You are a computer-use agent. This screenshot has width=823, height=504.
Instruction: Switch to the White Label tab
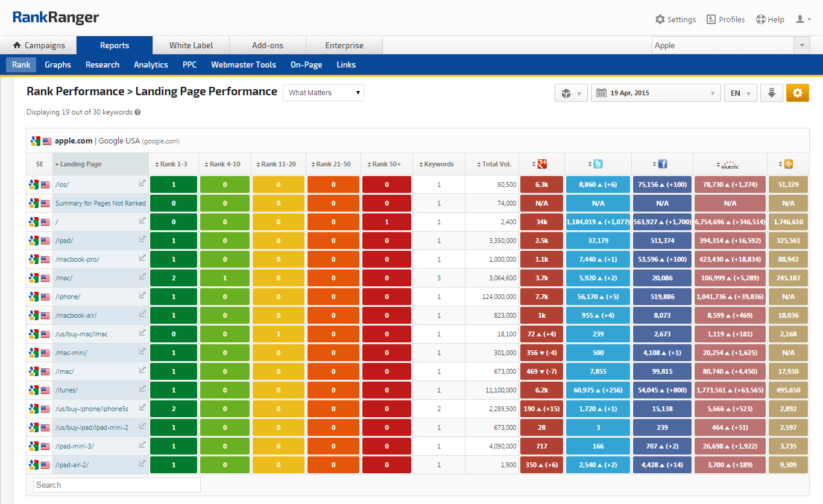[x=191, y=45]
